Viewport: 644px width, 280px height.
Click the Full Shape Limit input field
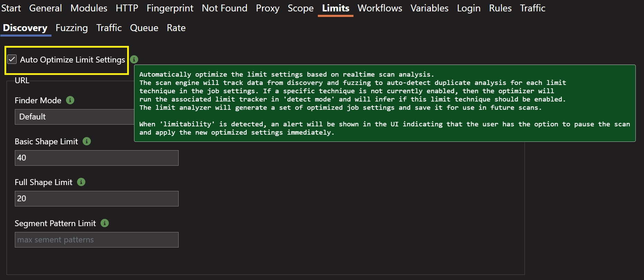point(96,199)
